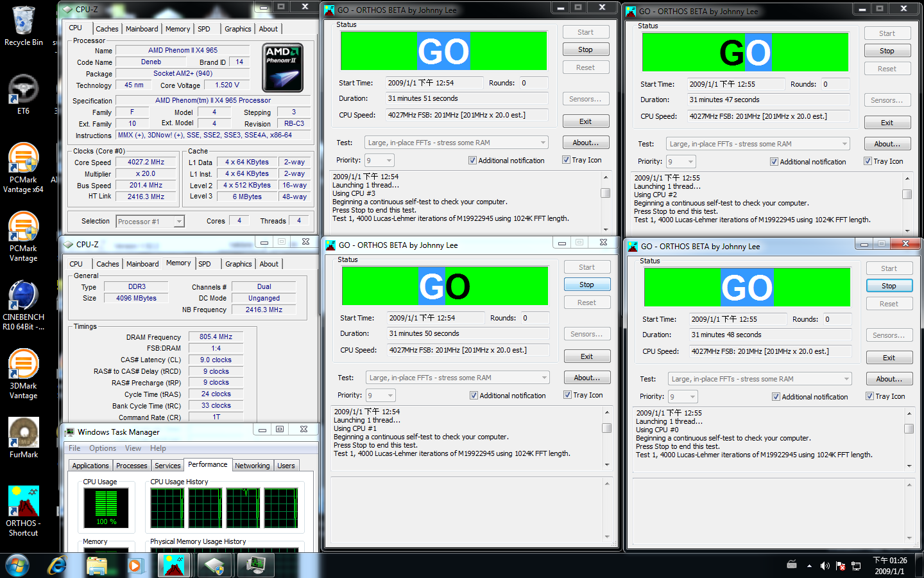Screen dimensions: 924x578
Task: Click the Core Speed value 4027.2 MHz
Action: [146, 162]
